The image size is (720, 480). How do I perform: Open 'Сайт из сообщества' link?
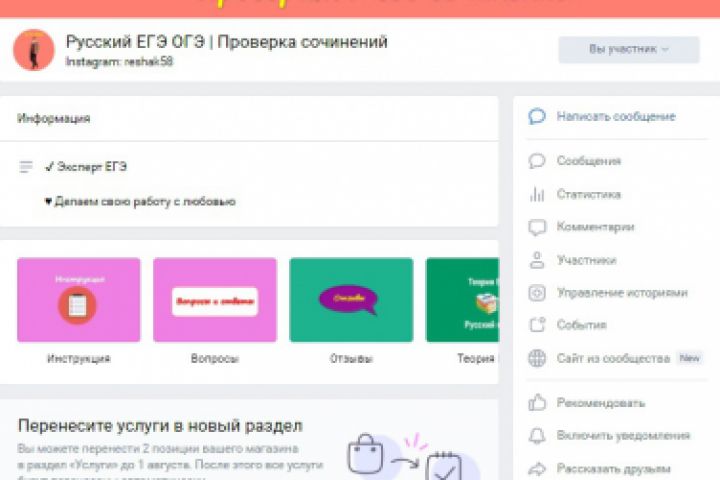(x=613, y=358)
